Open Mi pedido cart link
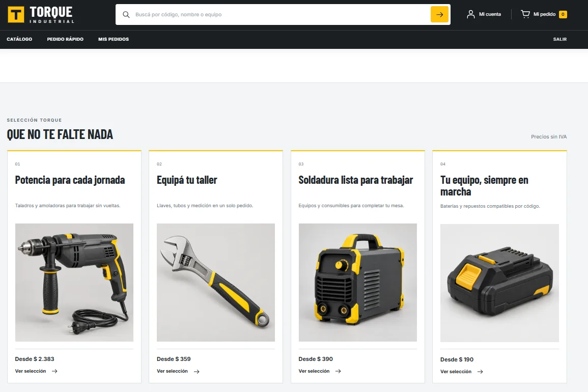The image size is (588, 392). tap(545, 14)
